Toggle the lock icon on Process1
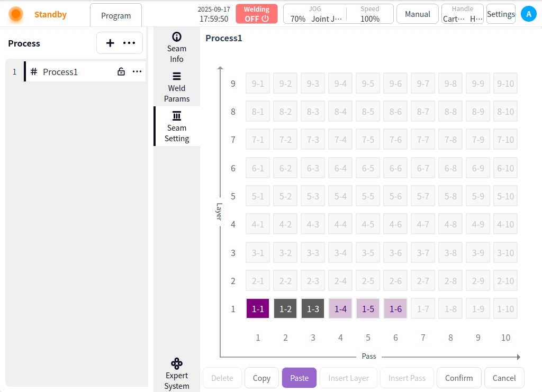This screenshot has height=392, width=542. pos(121,72)
